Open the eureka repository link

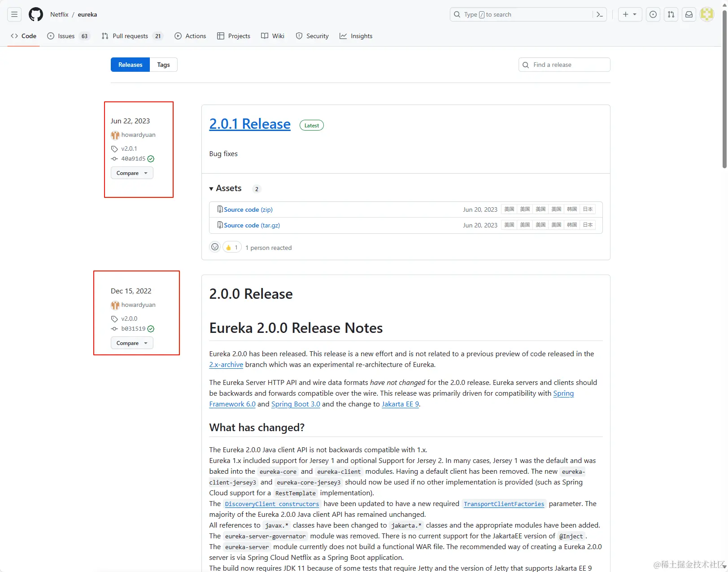(87, 14)
